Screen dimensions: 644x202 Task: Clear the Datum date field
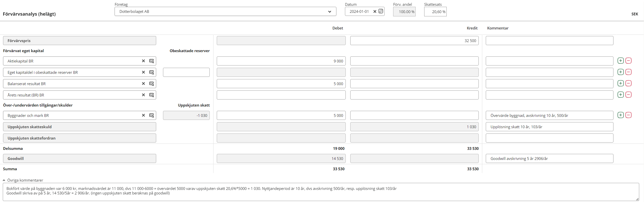click(375, 11)
